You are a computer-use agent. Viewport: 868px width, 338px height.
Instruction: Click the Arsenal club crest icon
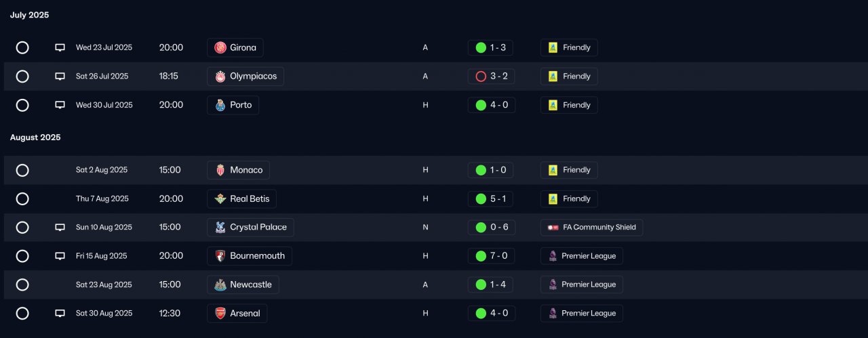tap(220, 314)
